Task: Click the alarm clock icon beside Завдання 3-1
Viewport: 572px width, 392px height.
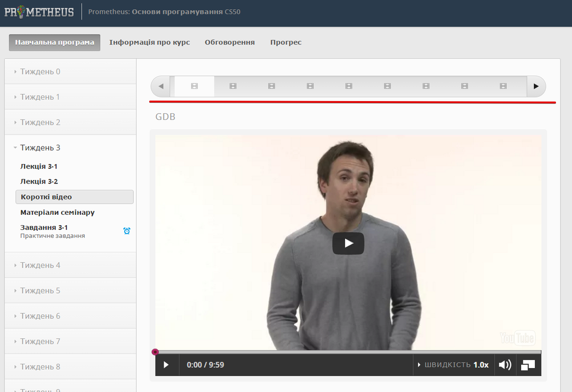Action: coord(127,231)
